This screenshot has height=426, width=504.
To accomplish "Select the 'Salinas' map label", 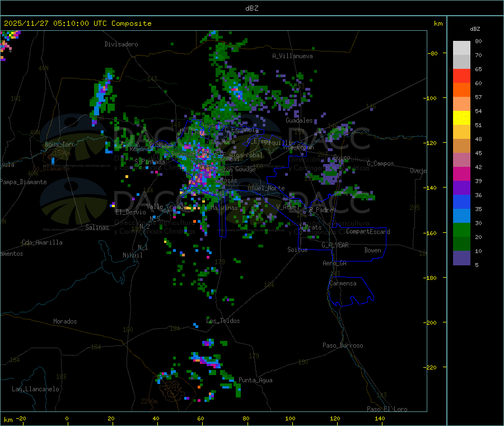I will [97, 227].
